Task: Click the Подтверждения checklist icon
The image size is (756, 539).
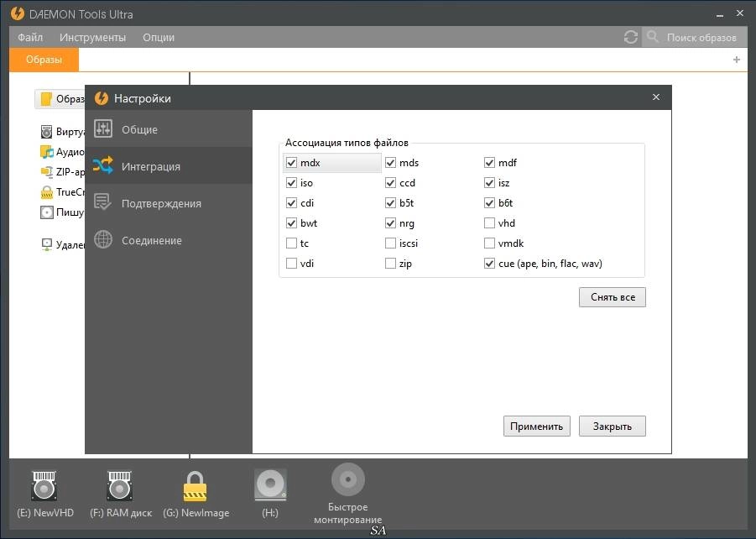Action: (x=102, y=201)
